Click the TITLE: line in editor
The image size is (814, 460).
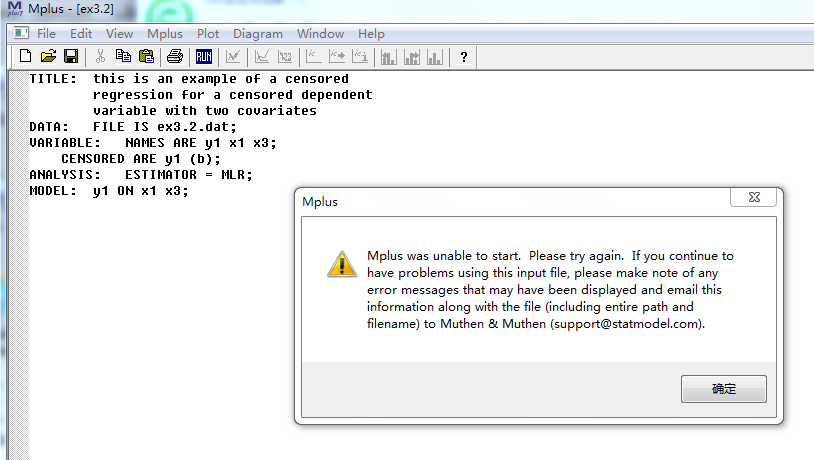[189, 79]
